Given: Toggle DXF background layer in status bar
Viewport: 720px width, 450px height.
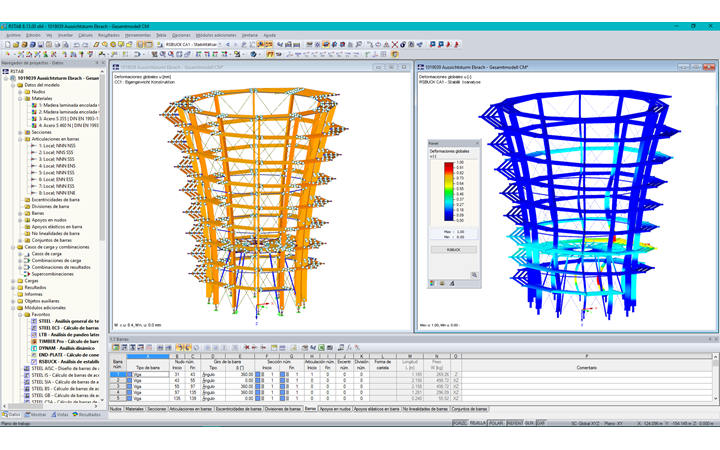Looking at the screenshot, I should pyautogui.click(x=540, y=423).
